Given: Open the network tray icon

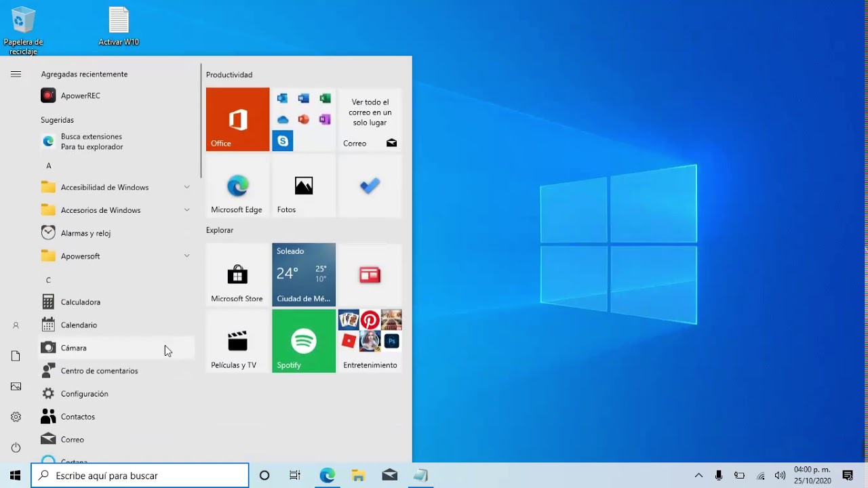Looking at the screenshot, I should (x=761, y=475).
